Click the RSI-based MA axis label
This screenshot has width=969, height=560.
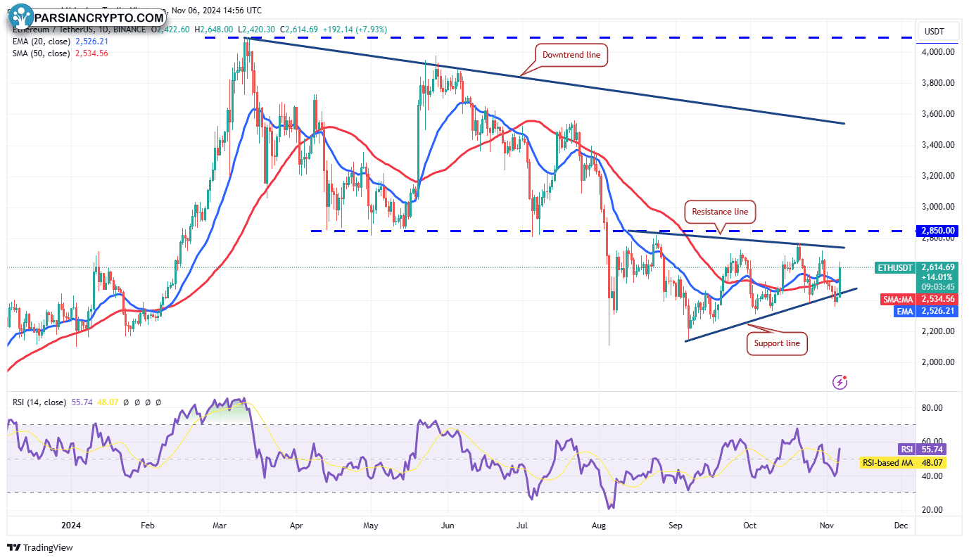tap(887, 463)
